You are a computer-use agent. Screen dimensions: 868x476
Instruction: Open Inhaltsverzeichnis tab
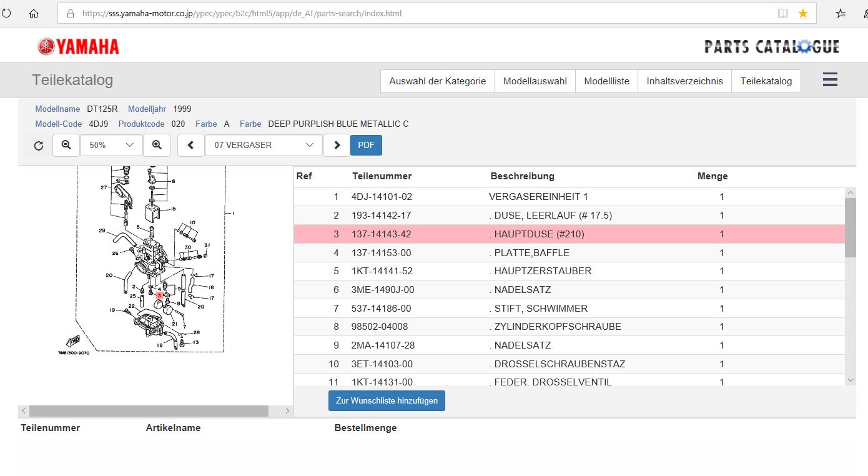685,81
